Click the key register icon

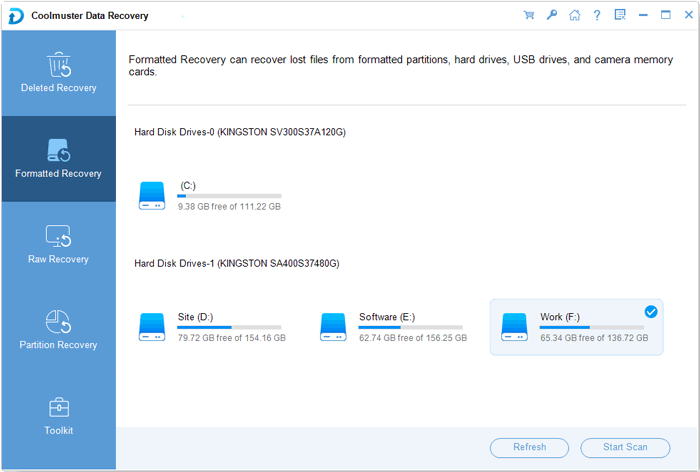[552, 15]
